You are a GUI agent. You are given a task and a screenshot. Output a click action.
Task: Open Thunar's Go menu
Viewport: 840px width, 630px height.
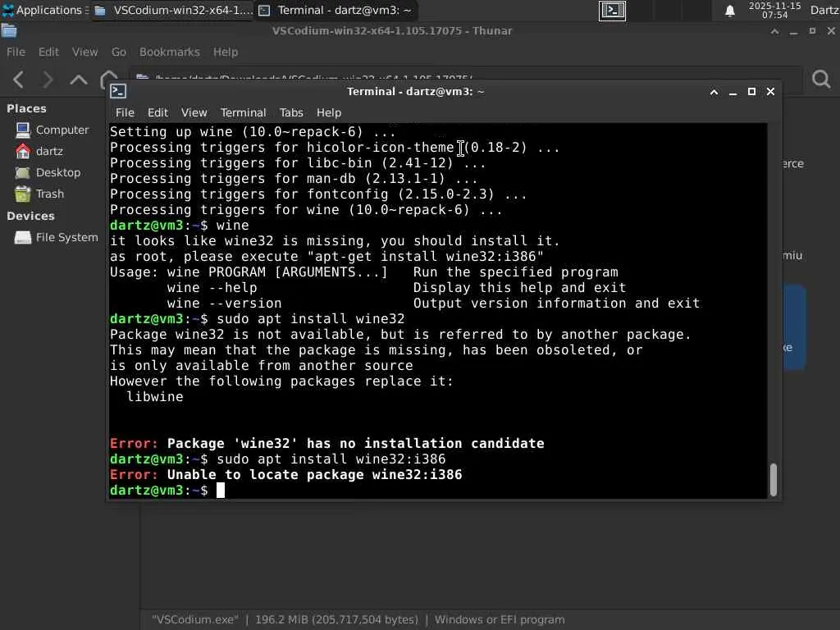[x=118, y=52]
